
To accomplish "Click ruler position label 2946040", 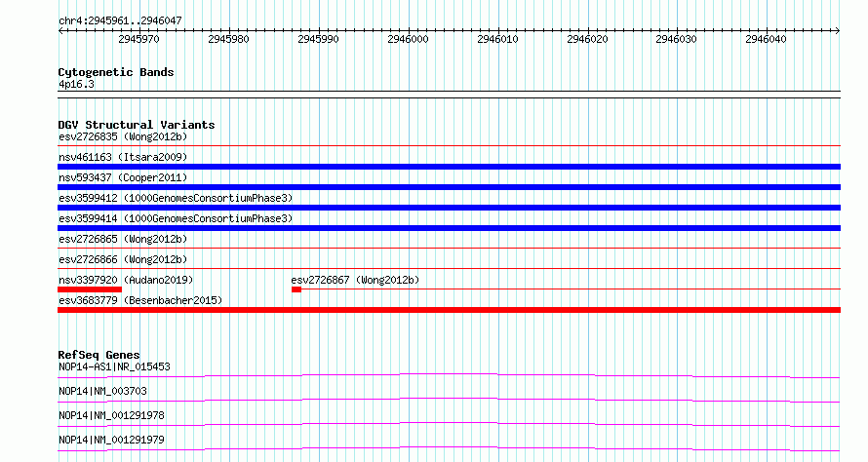I will (x=767, y=39).
